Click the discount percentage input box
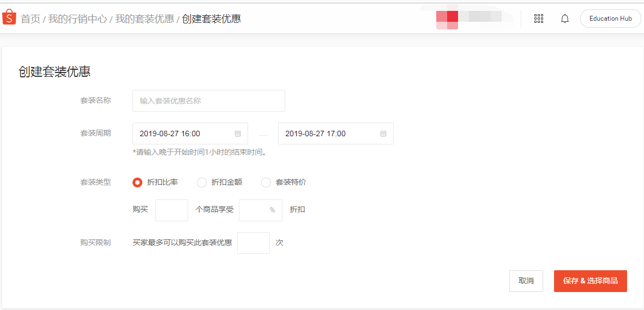 [x=254, y=210]
